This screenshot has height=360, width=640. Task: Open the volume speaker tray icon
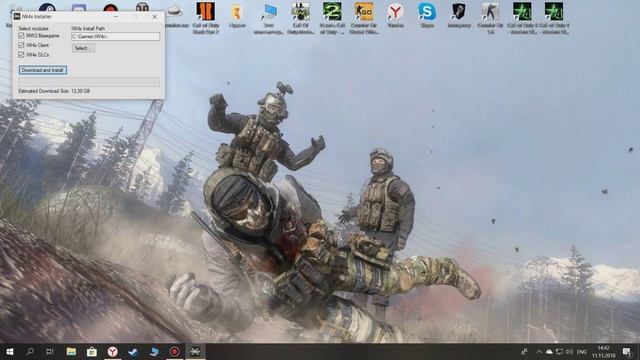point(569,351)
